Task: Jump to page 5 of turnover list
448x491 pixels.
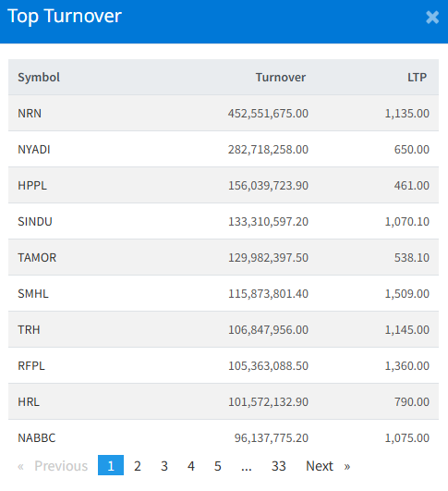Action: tap(218, 466)
